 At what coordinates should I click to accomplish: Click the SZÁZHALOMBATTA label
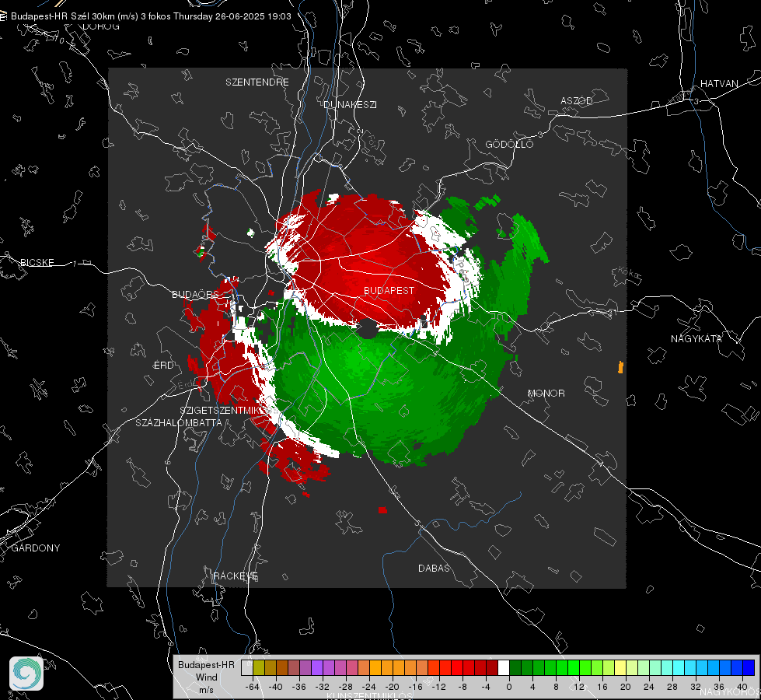[x=179, y=422]
